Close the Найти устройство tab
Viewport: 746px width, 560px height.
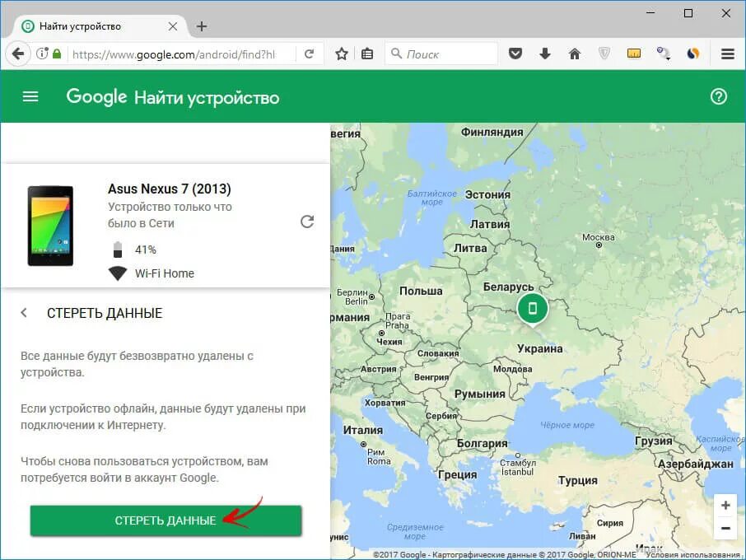(173, 26)
